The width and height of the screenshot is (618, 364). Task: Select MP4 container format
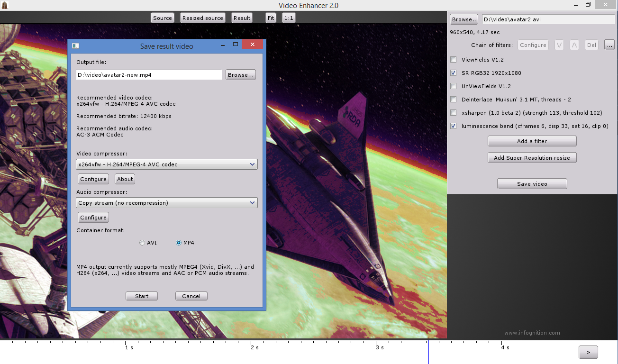(x=179, y=243)
